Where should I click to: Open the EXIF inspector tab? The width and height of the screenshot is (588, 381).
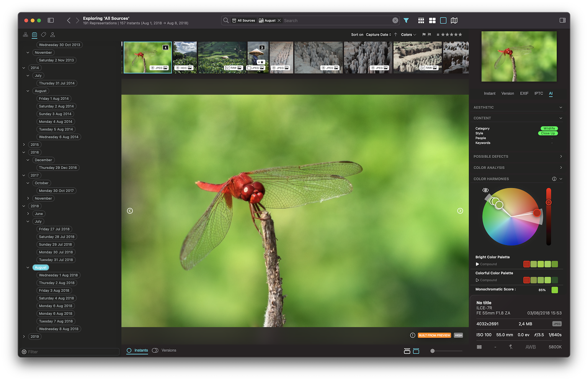pyautogui.click(x=524, y=94)
